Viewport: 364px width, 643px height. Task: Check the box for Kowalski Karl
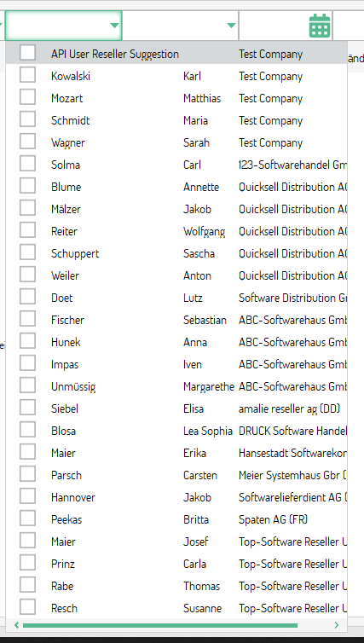point(27,76)
